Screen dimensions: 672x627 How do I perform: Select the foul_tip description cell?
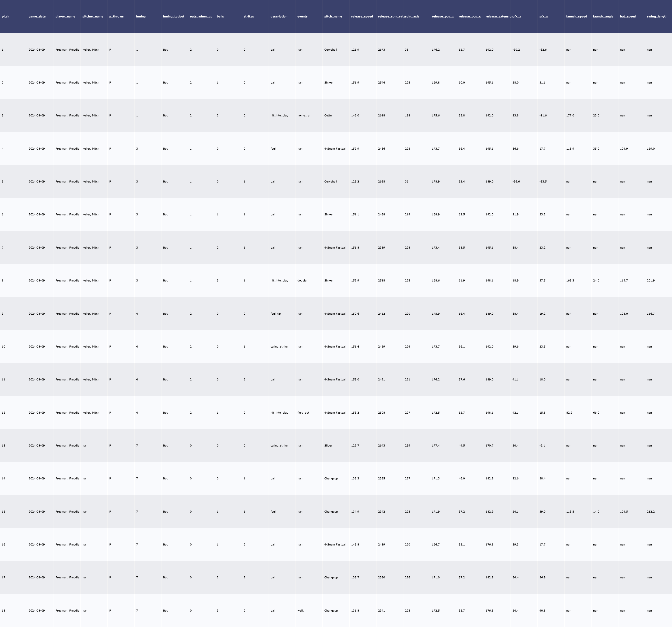pyautogui.click(x=276, y=314)
